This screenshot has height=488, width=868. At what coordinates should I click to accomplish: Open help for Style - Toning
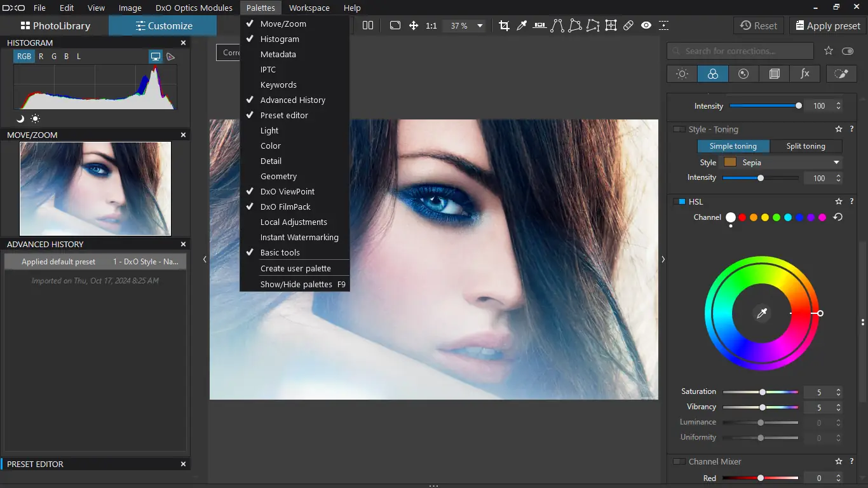[851, 129]
